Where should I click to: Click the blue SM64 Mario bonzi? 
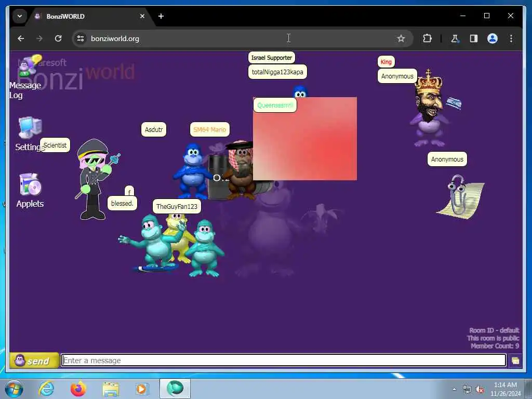pyautogui.click(x=192, y=170)
